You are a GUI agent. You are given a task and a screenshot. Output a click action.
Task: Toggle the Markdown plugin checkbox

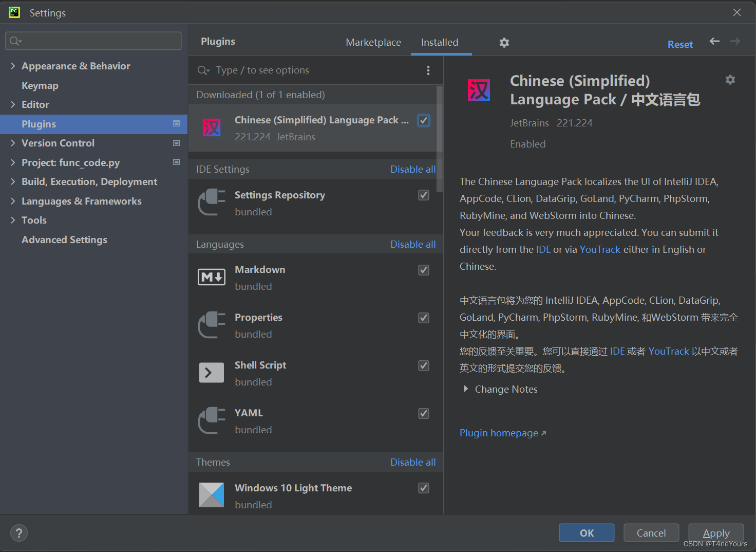(x=424, y=270)
